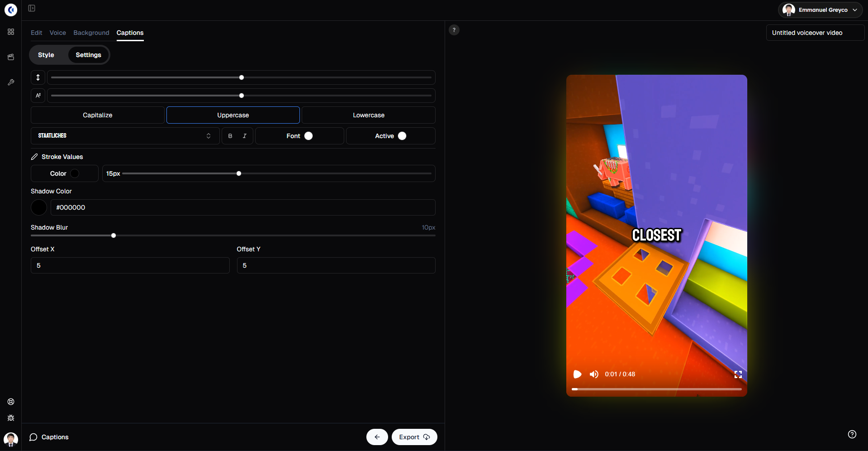Click the Stroke Values pencil icon
The image size is (868, 451).
pos(34,157)
